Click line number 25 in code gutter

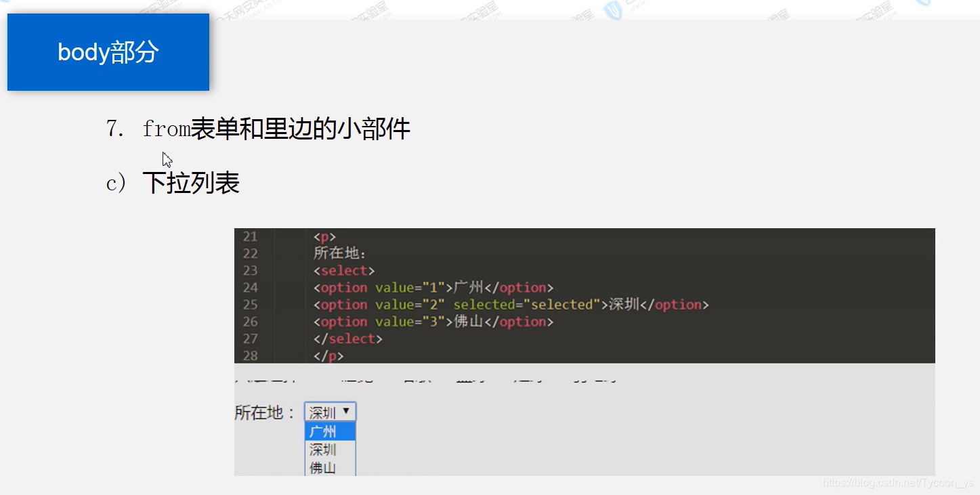pos(251,304)
